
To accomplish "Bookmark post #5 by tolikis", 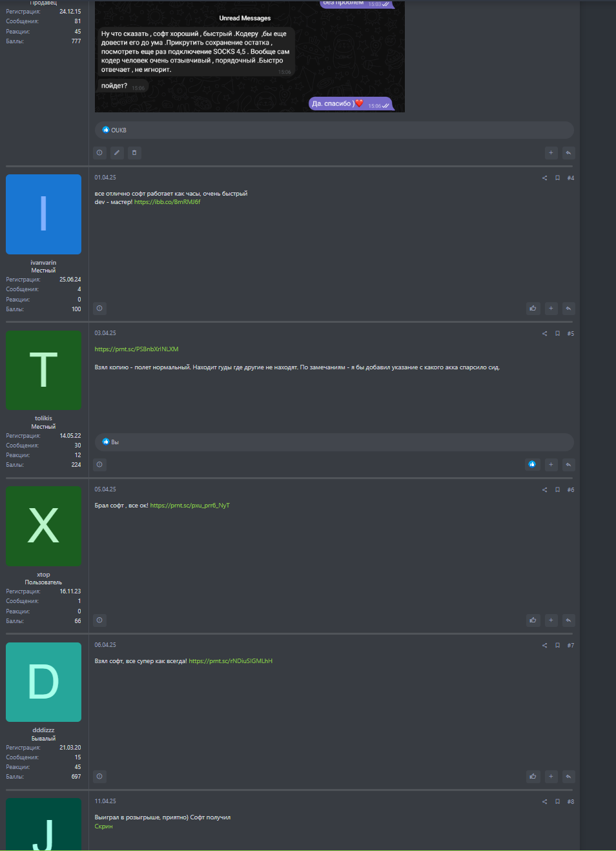I will coord(557,334).
